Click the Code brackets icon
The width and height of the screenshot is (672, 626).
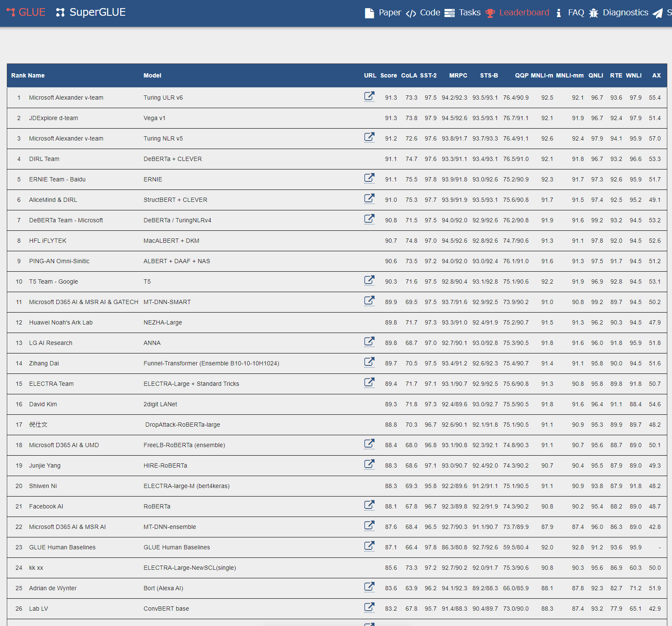coord(411,14)
